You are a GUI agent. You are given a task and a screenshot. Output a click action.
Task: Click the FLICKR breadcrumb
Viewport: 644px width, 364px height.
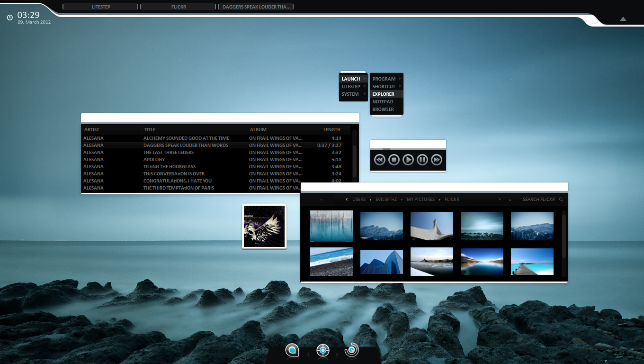click(452, 200)
